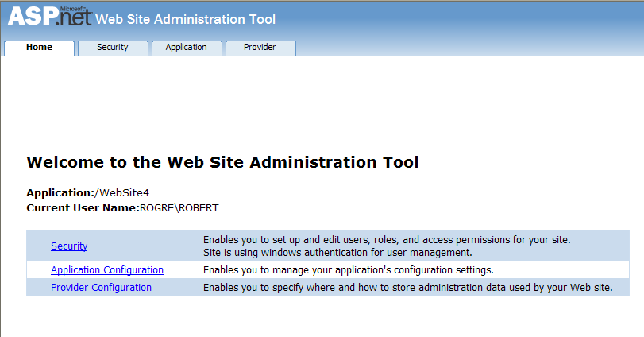The image size is (644, 337).
Task: Click the store administration data description
Action: (408, 288)
